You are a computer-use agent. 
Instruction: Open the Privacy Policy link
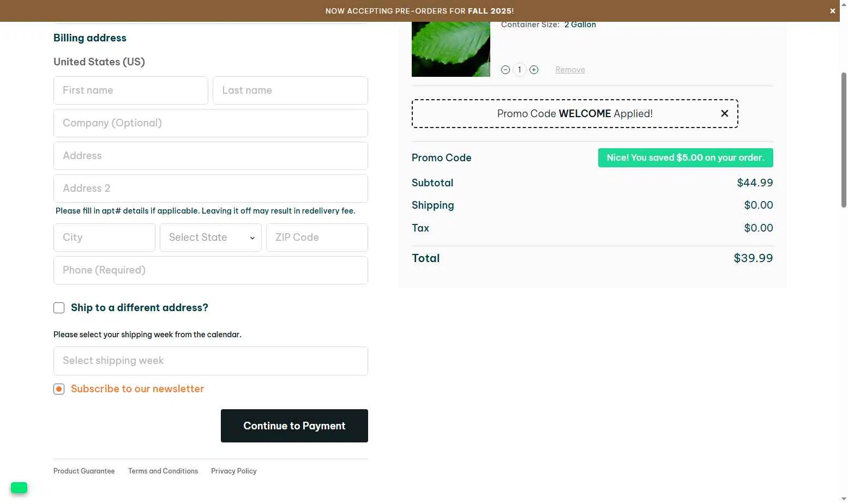pyautogui.click(x=234, y=471)
